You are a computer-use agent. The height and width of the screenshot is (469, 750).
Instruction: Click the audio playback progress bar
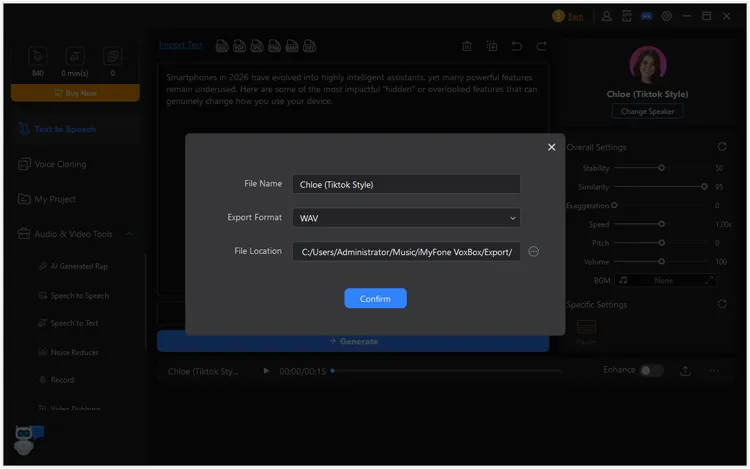[446, 371]
